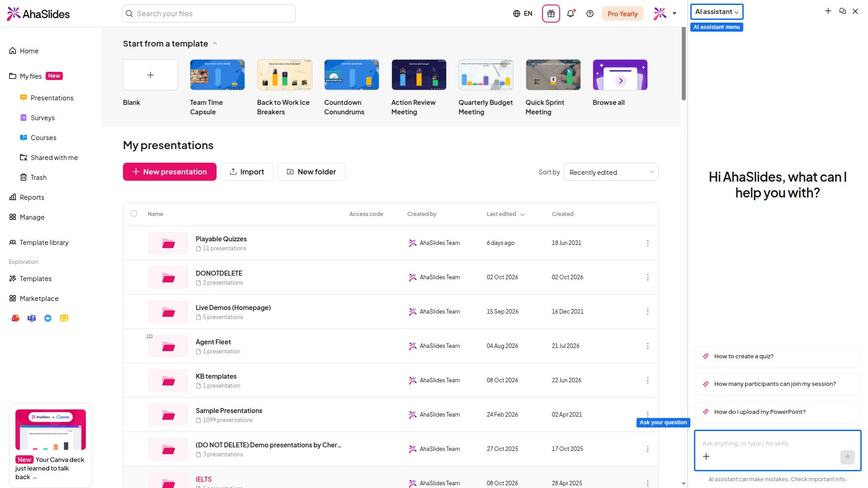The width and height of the screenshot is (868, 488).
Task: Create a New presentation
Action: [170, 172]
